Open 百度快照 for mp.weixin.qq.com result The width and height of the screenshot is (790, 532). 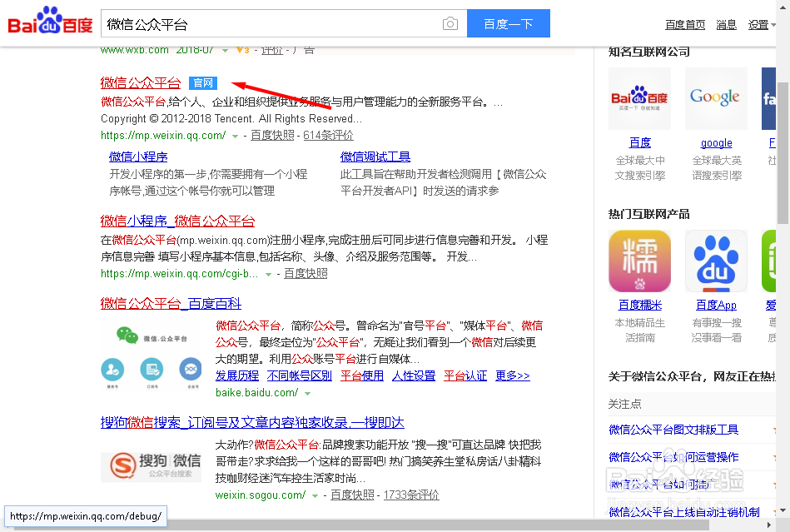[272, 135]
